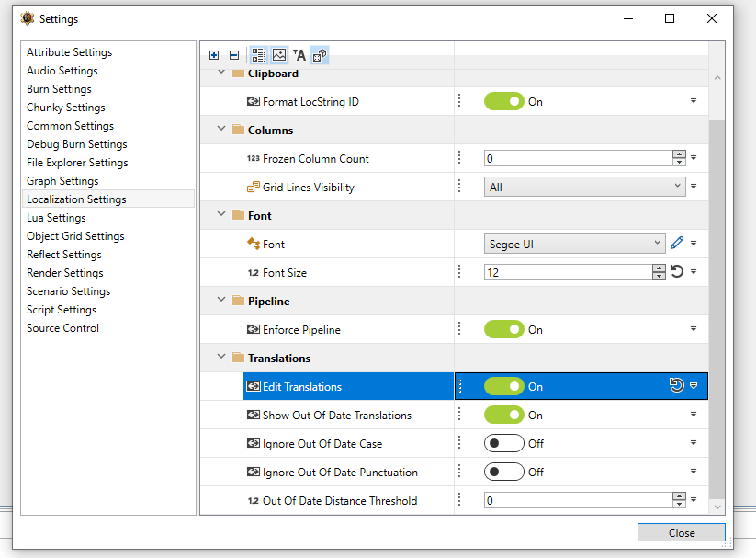Screen dimensions: 756x558
Task: Click the three-dot handle for Show Out Of Date Translations
Action: [459, 415]
